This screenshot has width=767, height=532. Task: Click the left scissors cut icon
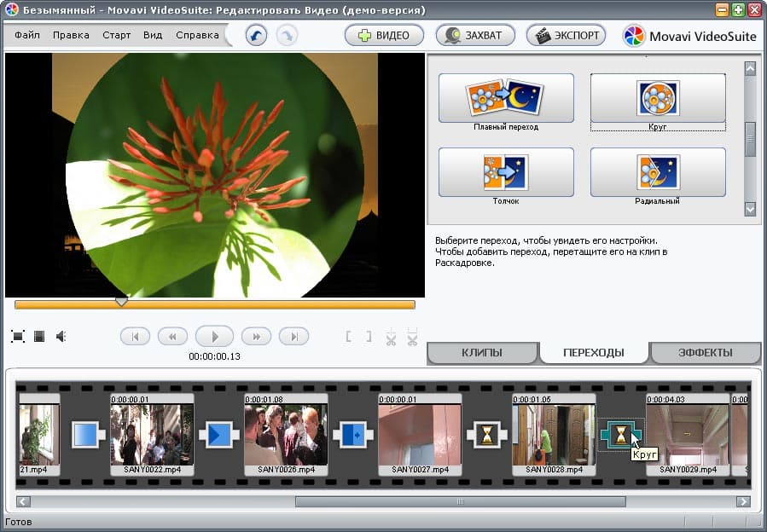coord(391,337)
